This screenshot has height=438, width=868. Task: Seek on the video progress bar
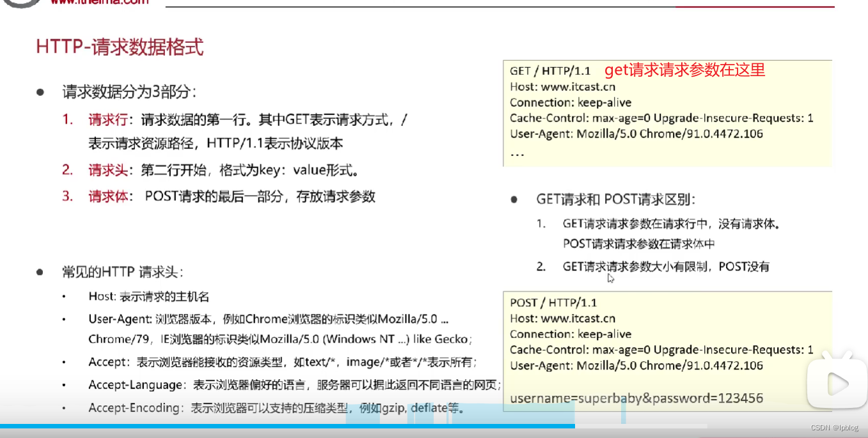(x=353, y=426)
